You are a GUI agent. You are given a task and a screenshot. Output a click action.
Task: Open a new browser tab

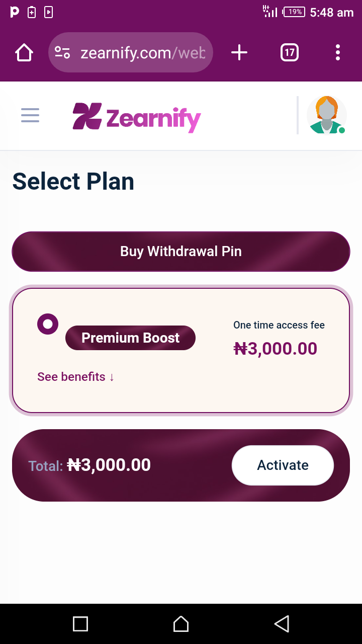[x=239, y=52]
